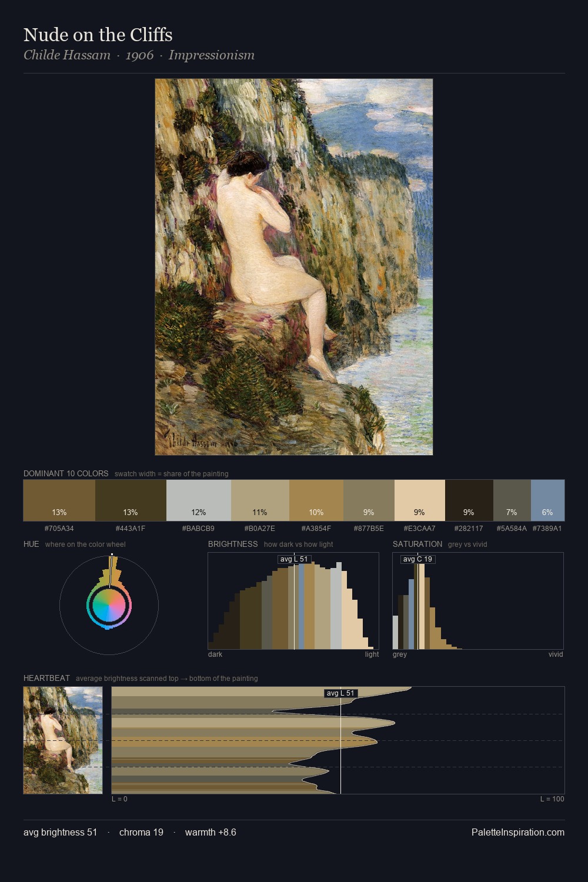Click the year '1906'
The height and width of the screenshot is (882, 588).
[x=139, y=55]
